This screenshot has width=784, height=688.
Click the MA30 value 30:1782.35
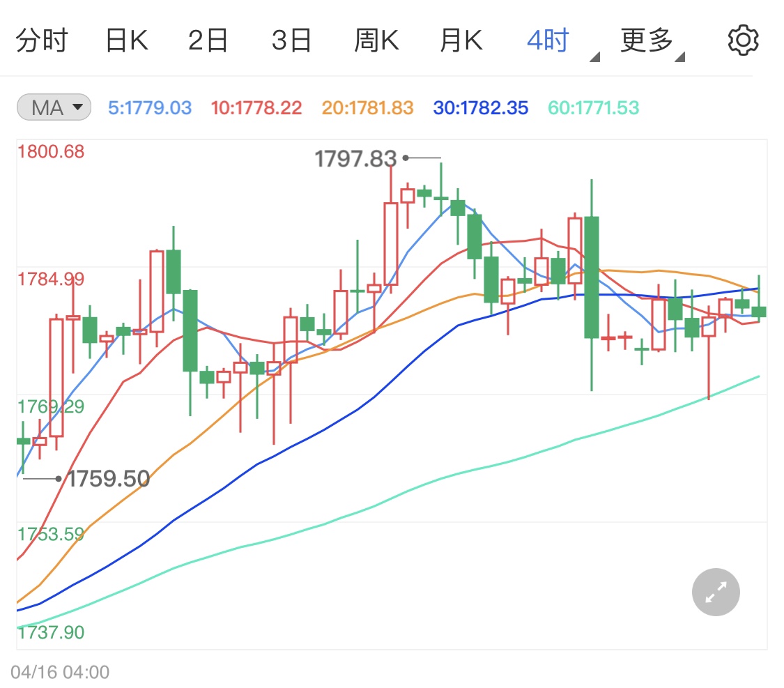480,107
